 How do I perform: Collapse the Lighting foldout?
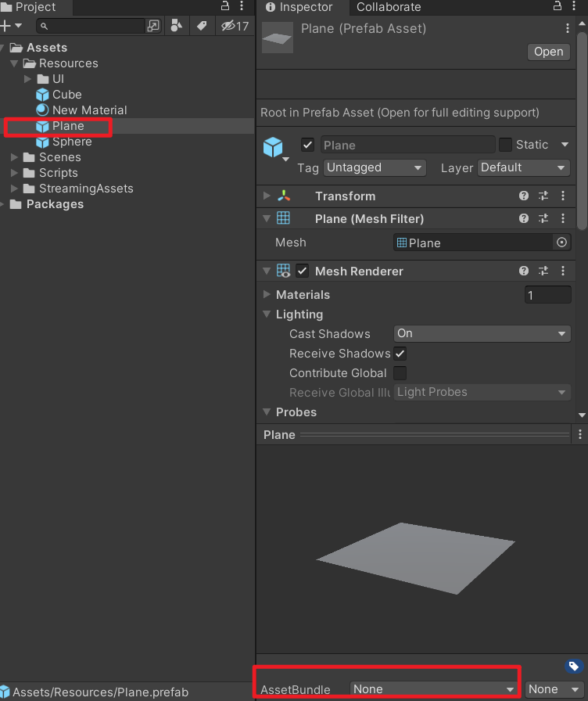[267, 315]
